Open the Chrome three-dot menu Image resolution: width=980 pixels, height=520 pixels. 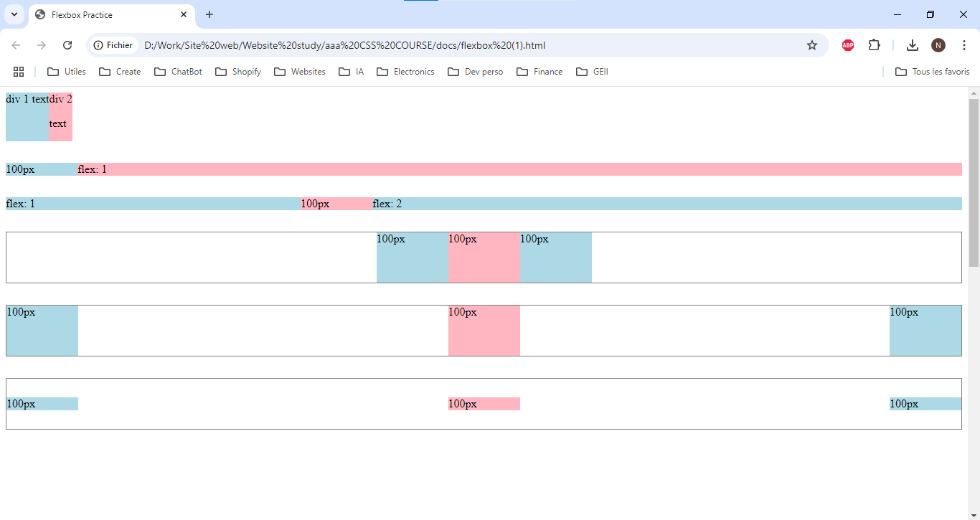click(x=964, y=45)
